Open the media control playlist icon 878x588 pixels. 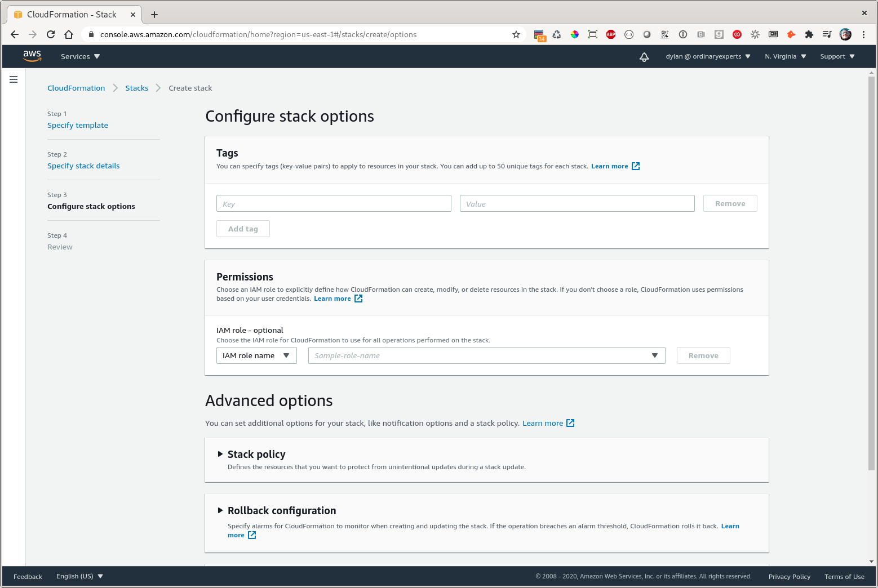point(827,34)
